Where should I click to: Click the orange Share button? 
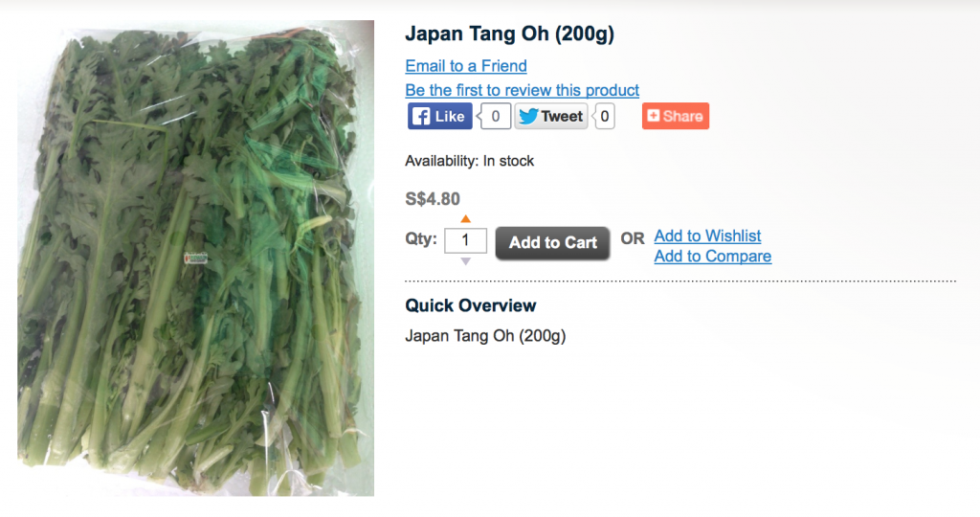[x=676, y=116]
